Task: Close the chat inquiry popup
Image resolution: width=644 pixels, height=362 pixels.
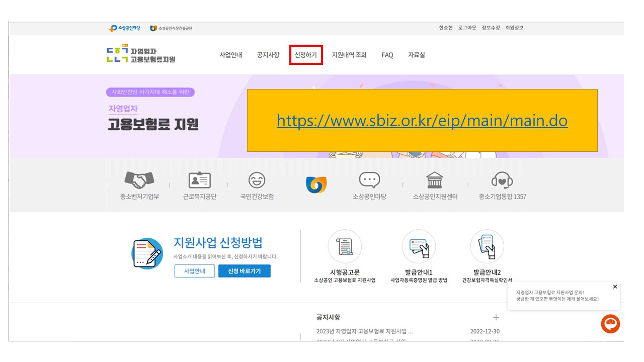Action: pyautogui.click(x=615, y=287)
